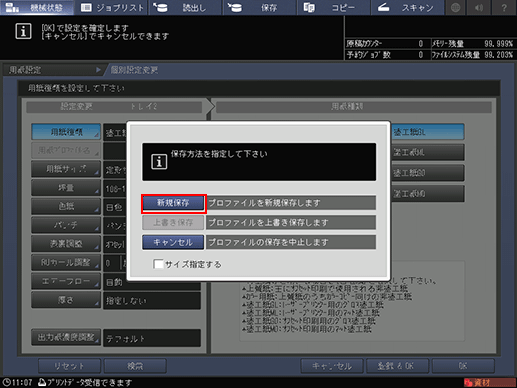Click the 保存方法を指定して下さい message
The height and width of the screenshot is (388, 517).
coord(219,154)
